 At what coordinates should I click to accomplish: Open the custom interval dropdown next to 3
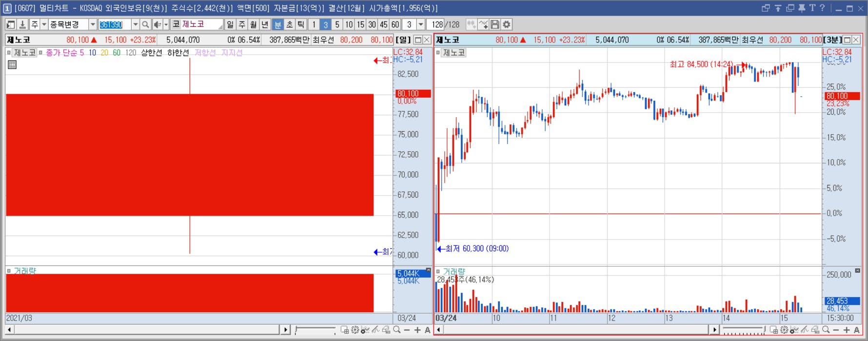421,24
